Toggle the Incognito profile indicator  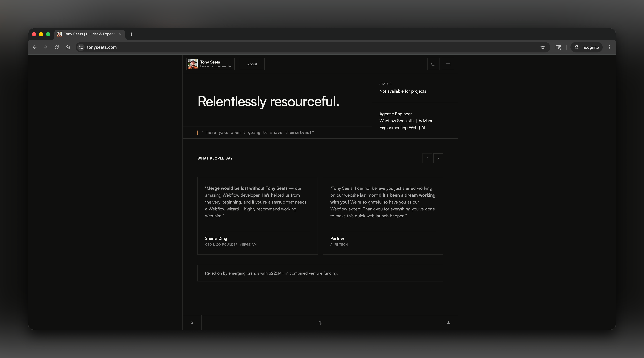[586, 47]
